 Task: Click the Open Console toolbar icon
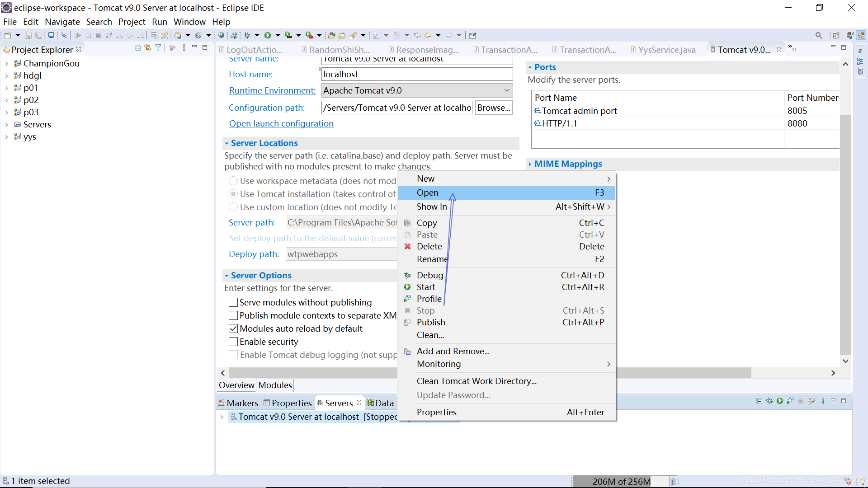51,35
